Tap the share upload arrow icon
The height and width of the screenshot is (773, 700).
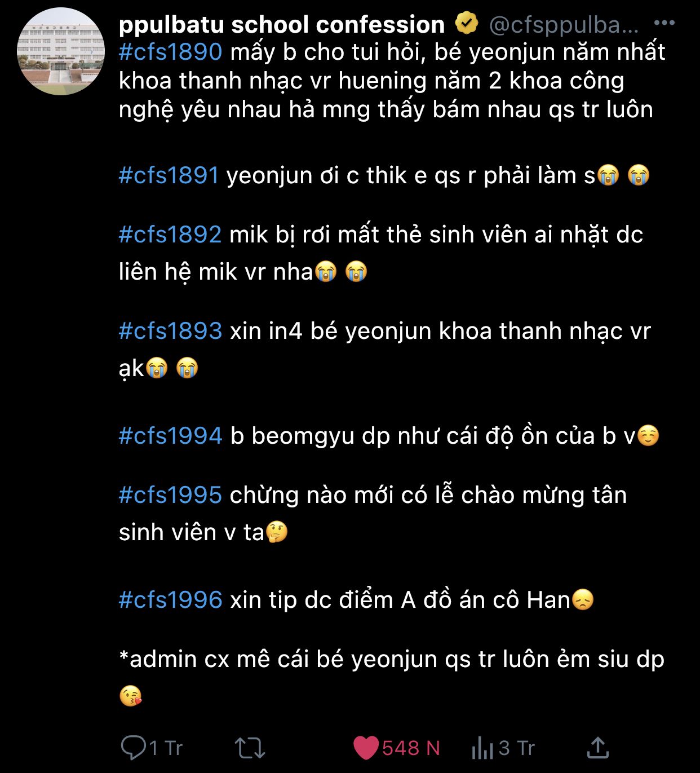coord(598,748)
